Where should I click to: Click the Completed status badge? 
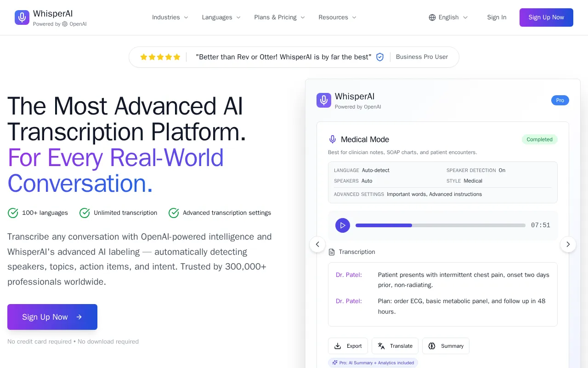(539, 139)
